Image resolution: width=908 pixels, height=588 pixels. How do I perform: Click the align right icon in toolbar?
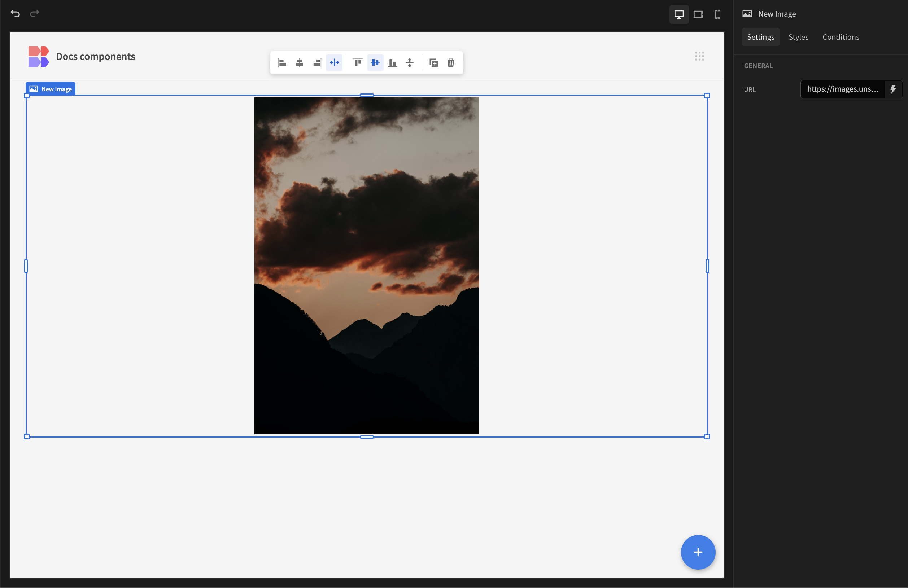pos(318,62)
